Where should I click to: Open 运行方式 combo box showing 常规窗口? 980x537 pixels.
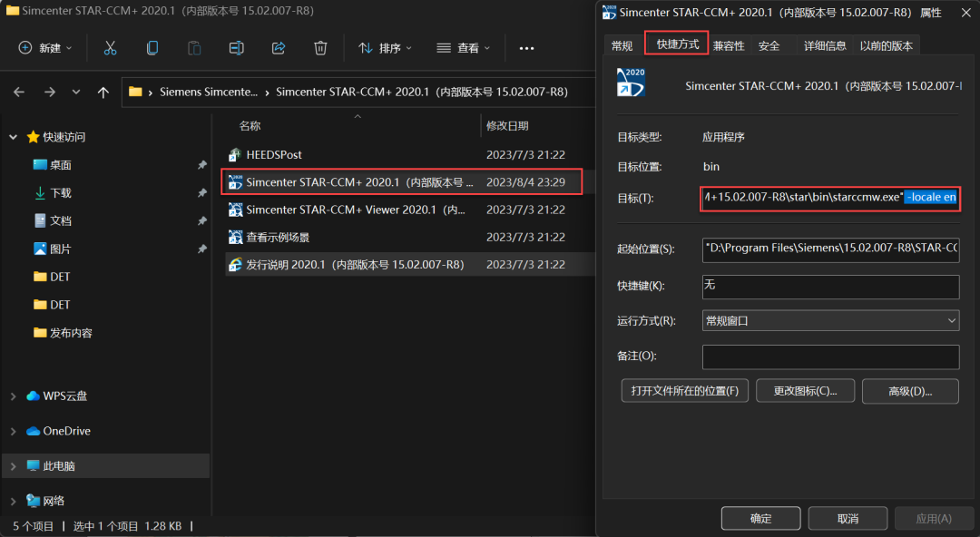pyautogui.click(x=830, y=321)
